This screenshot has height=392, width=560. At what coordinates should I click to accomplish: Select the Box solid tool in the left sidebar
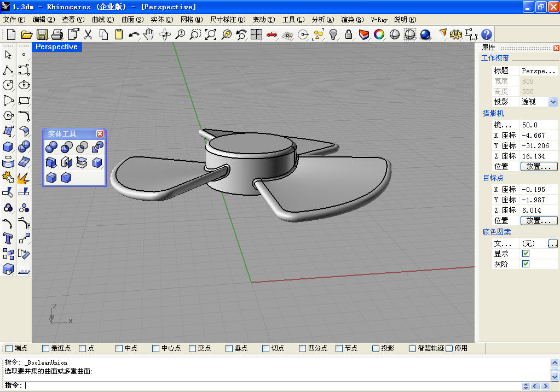pyautogui.click(x=8, y=147)
